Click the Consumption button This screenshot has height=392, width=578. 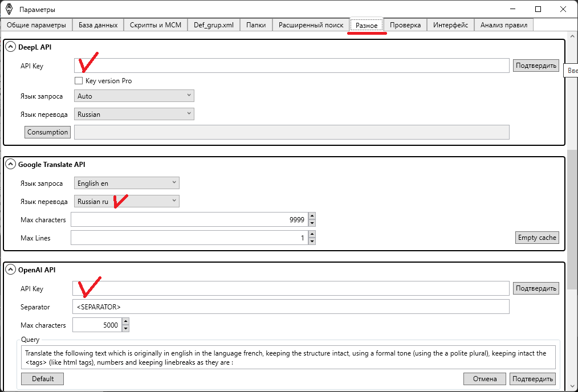[x=48, y=132]
